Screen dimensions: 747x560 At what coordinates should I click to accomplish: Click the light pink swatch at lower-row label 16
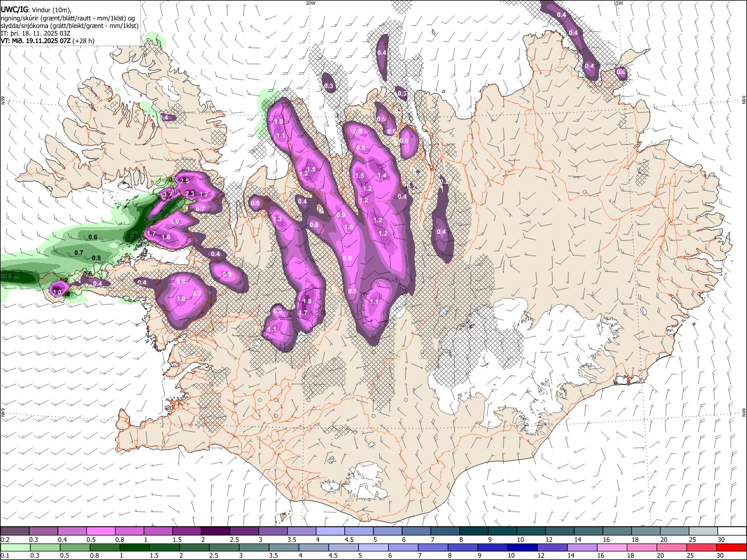pyautogui.click(x=613, y=547)
